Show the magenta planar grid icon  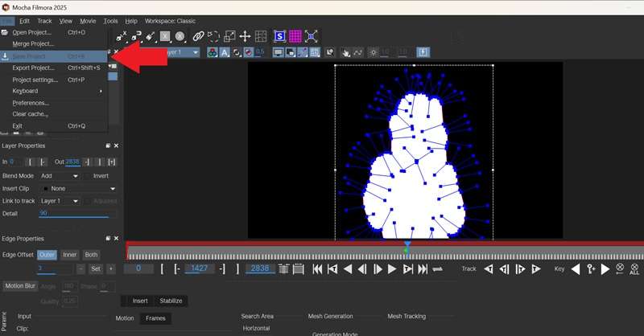click(x=295, y=36)
